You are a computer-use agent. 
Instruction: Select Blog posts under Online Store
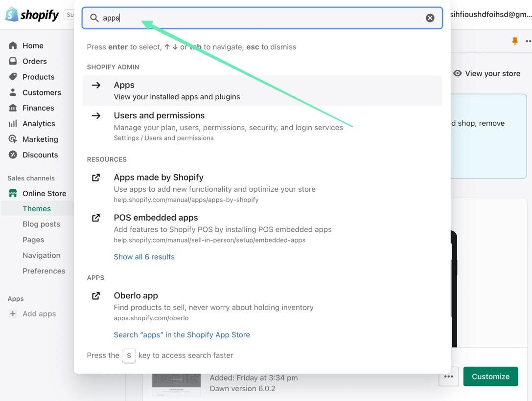pyautogui.click(x=41, y=224)
